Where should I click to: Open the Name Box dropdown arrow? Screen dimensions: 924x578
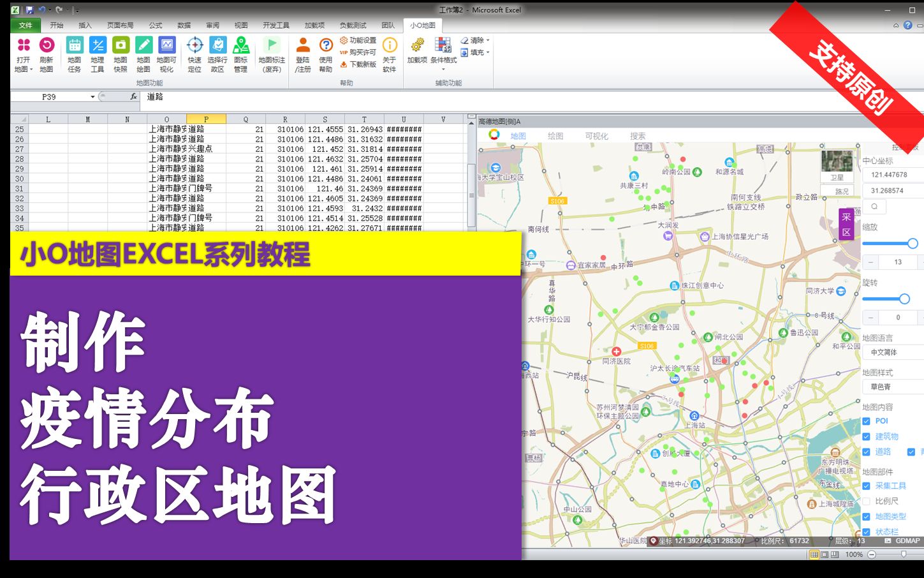tap(92, 97)
